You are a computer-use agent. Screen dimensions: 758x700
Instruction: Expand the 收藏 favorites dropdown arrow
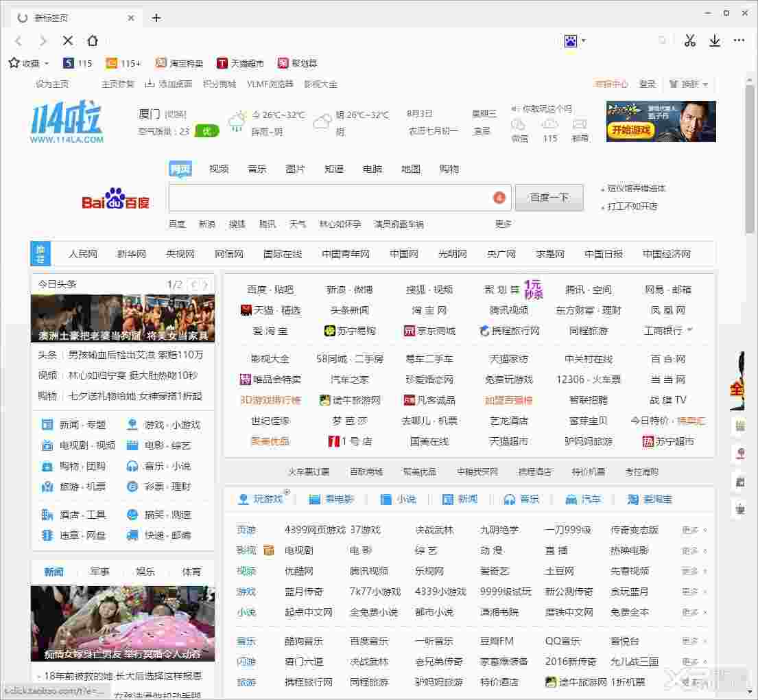[47, 63]
